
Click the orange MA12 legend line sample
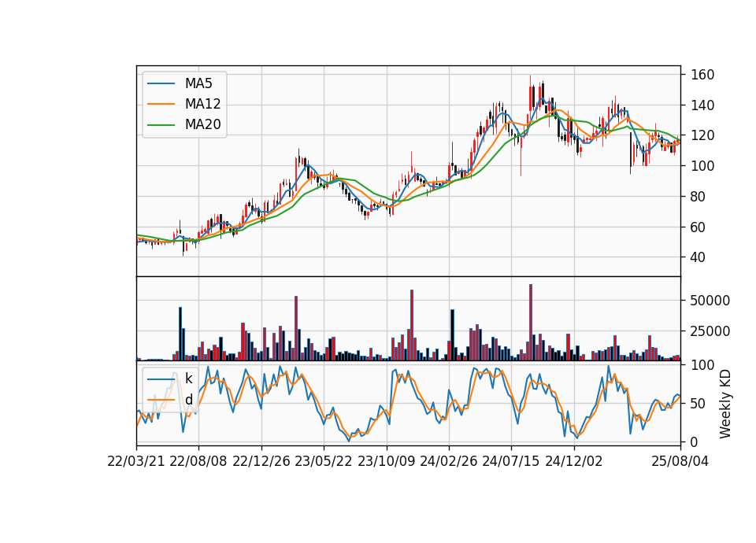click(161, 104)
